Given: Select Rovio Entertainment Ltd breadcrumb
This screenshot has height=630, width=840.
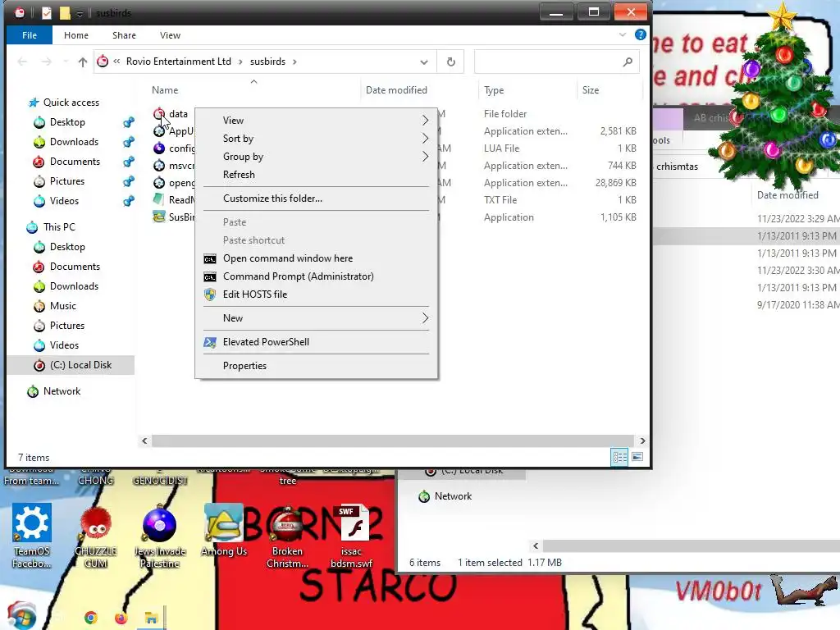Looking at the screenshot, I should pos(178,62).
